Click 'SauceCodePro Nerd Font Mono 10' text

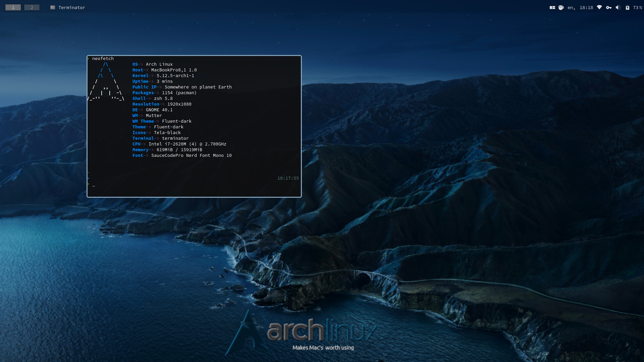coord(191,155)
